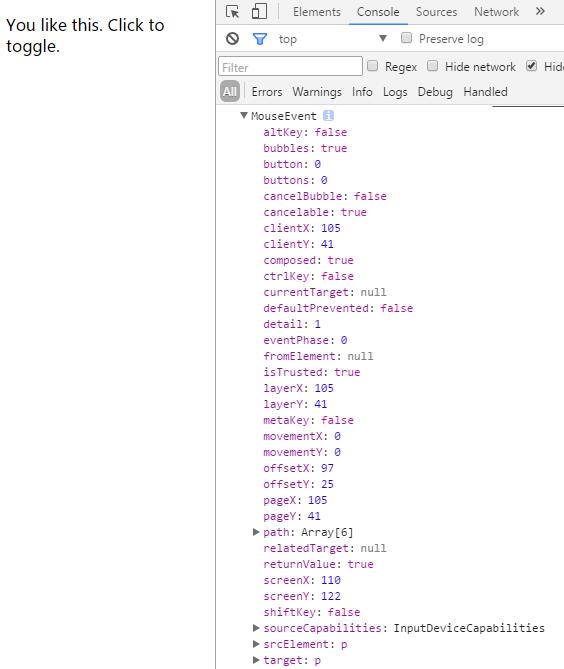
Task: Click the 'offsetX: 97' property
Action: [x=298, y=468]
